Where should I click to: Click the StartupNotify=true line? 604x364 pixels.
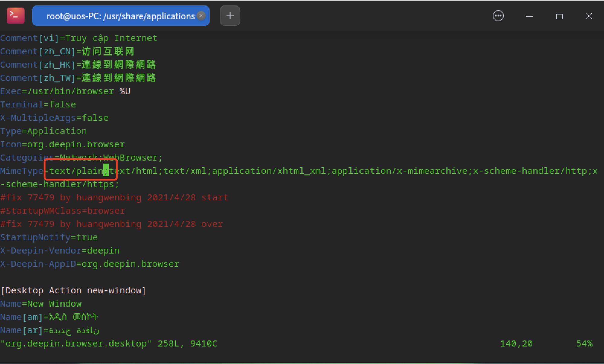49,237
